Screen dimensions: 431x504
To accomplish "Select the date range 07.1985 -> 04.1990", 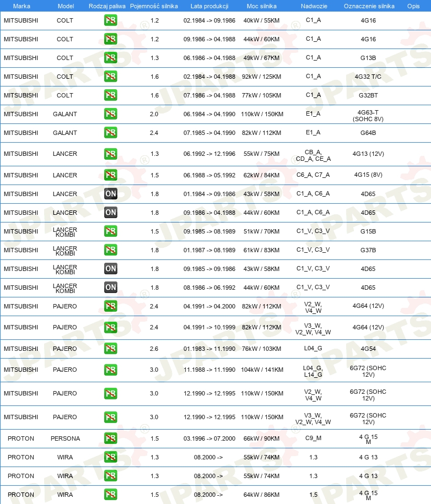I will point(209,133).
